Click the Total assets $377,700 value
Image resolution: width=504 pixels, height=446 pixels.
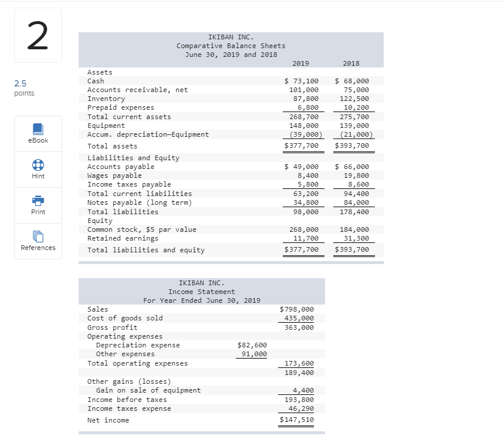[303, 146]
